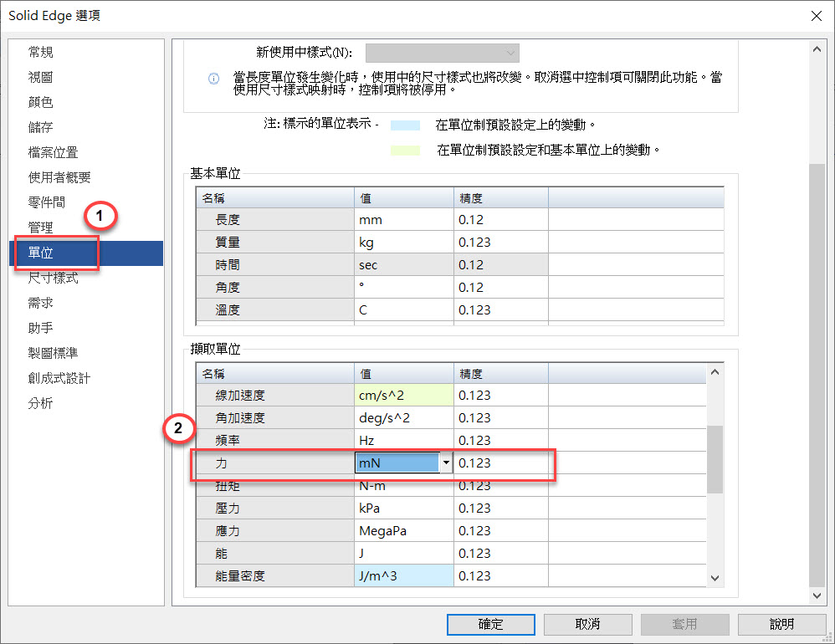Open the 視圖 options page
The image size is (835, 644).
40,77
